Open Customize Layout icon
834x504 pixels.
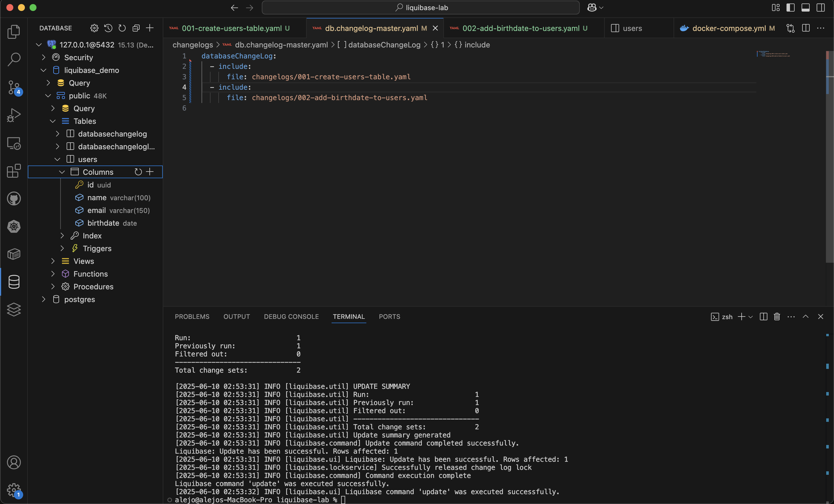point(776,8)
